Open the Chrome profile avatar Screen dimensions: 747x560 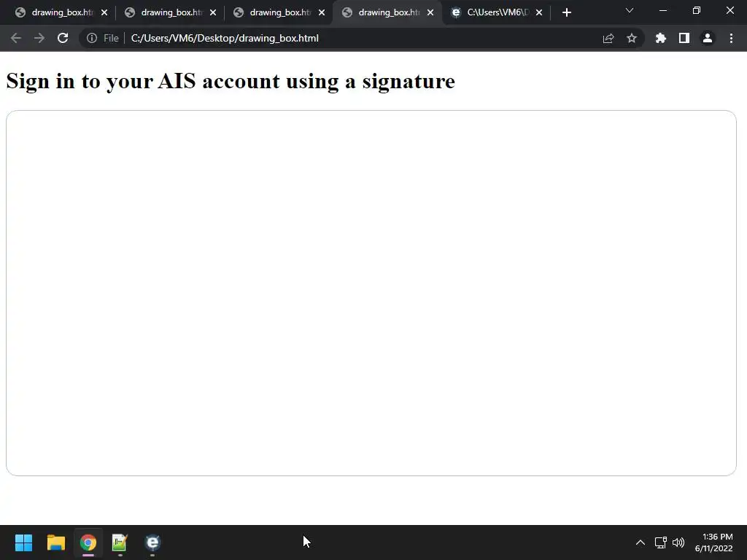pos(708,38)
